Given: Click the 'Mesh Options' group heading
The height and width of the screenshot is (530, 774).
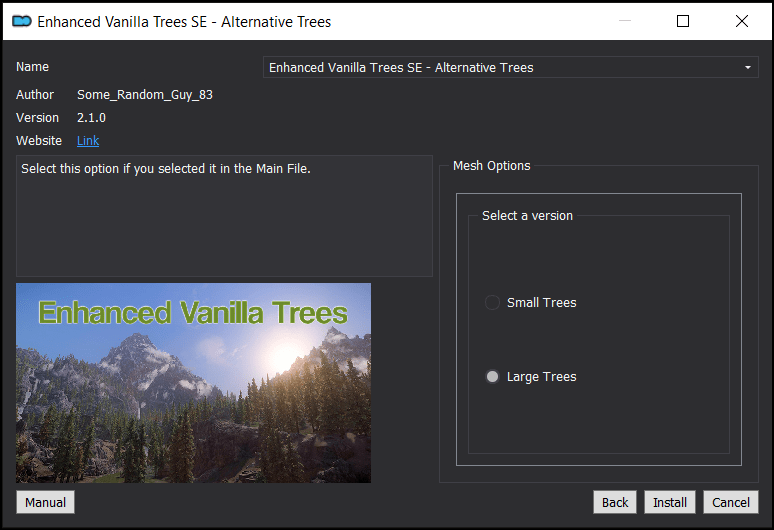Looking at the screenshot, I should point(492,166).
